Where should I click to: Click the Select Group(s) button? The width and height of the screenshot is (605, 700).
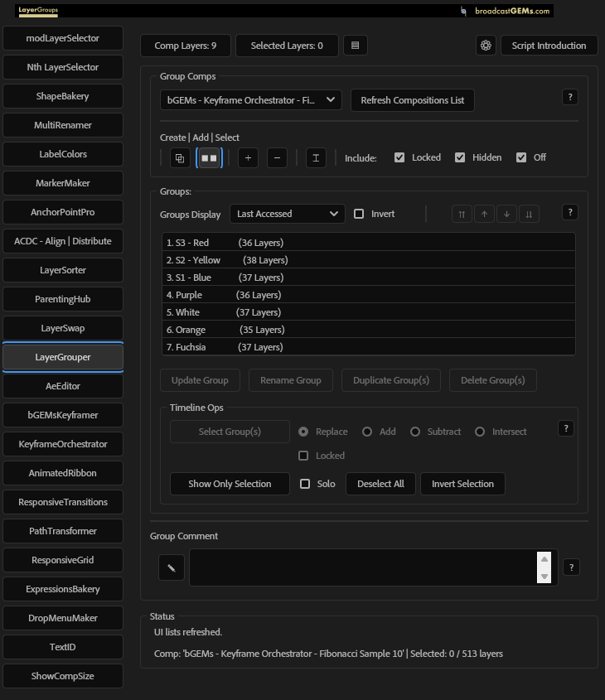click(230, 432)
